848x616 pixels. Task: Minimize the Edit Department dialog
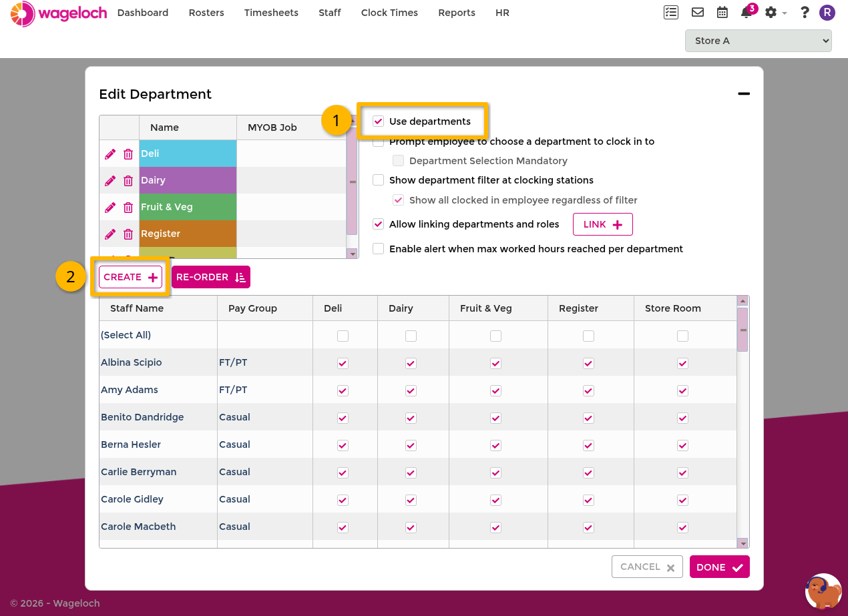pyautogui.click(x=744, y=94)
